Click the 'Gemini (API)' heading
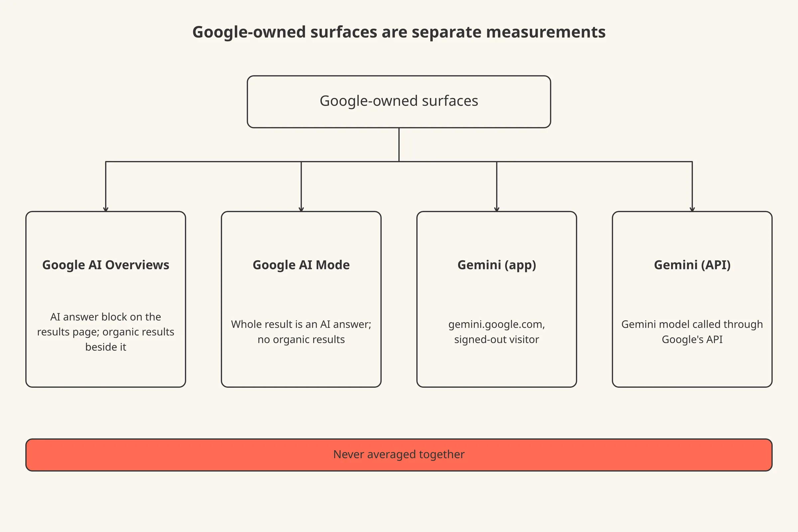This screenshot has height=532, width=798. tap(692, 265)
